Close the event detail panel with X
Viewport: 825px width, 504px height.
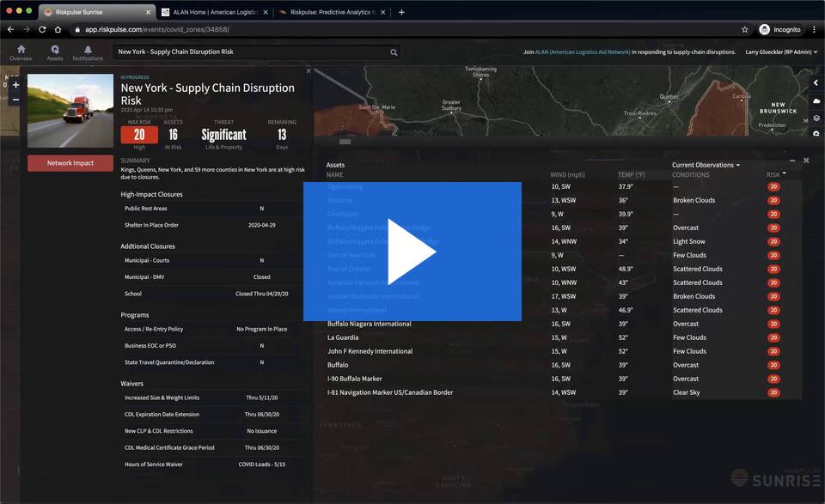click(309, 70)
